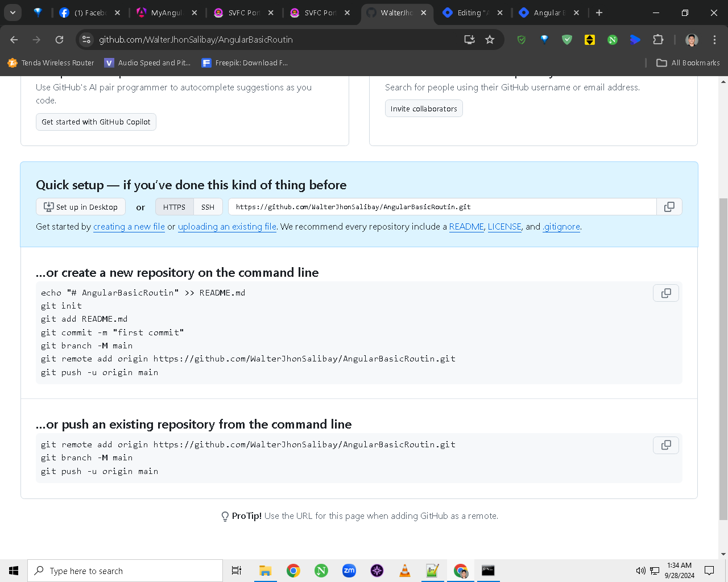The image size is (728, 582).
Task: Open the Zoom app in taskbar
Action: pyautogui.click(x=349, y=571)
